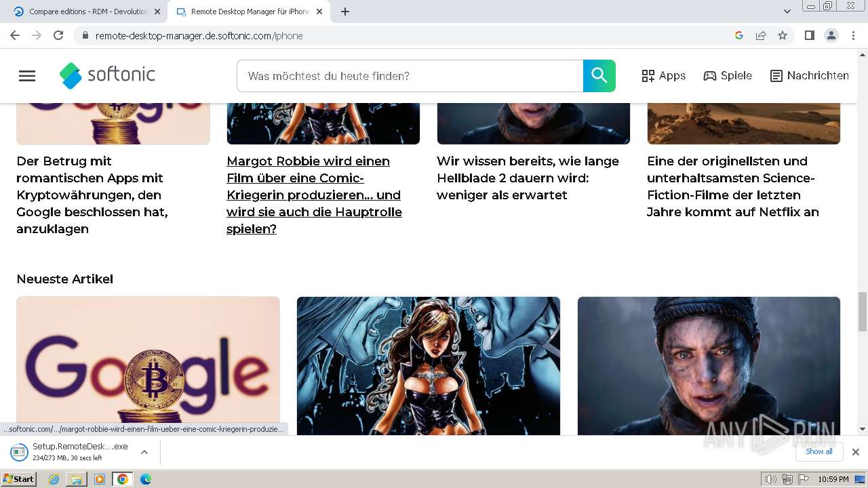Go forward in browser history
The image size is (868, 488).
click(37, 35)
